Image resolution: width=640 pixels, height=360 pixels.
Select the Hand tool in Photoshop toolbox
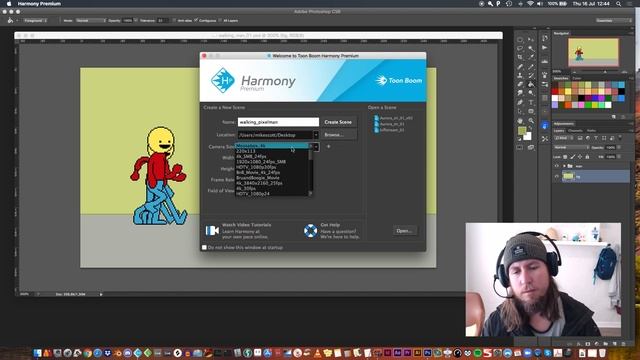[520, 120]
